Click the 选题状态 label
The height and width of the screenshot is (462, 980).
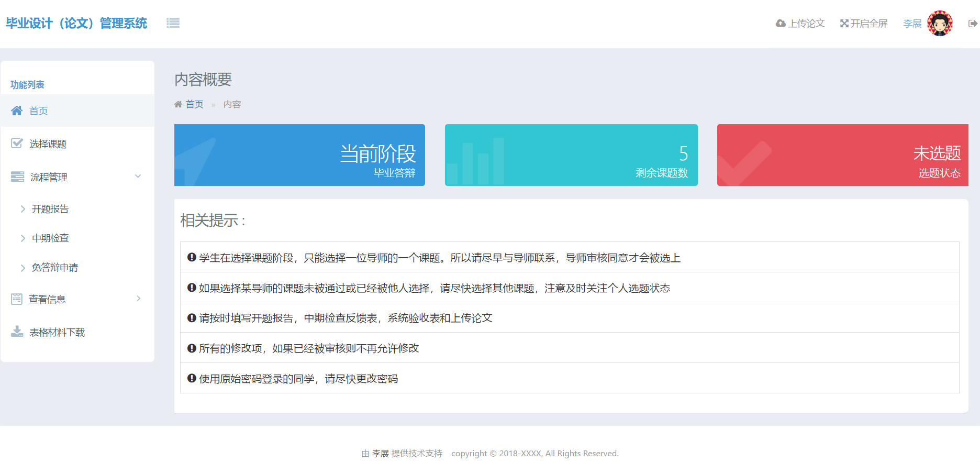pyautogui.click(x=939, y=173)
